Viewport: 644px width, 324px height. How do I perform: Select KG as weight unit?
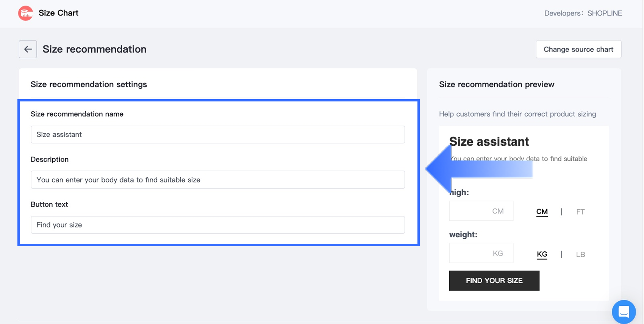pos(542,254)
